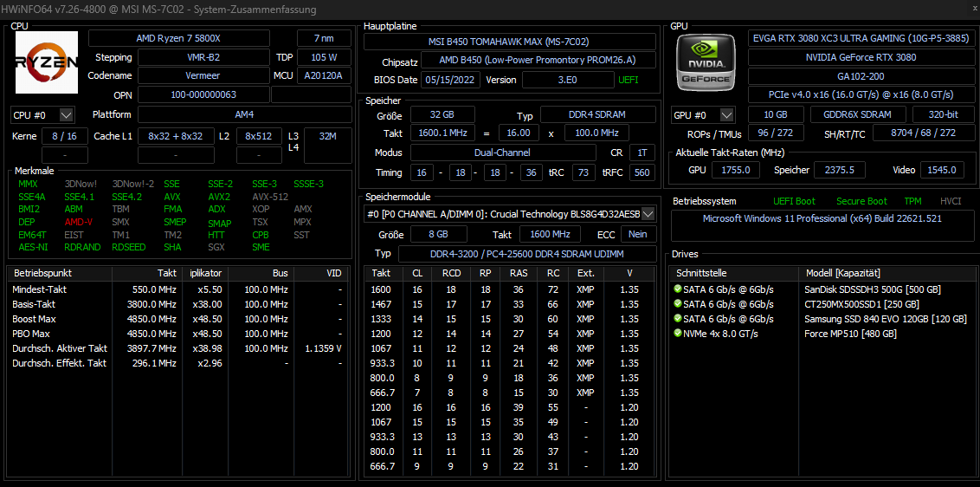Click the BIOS version 3.E0 value
This screenshot has height=487, width=980.
point(568,80)
